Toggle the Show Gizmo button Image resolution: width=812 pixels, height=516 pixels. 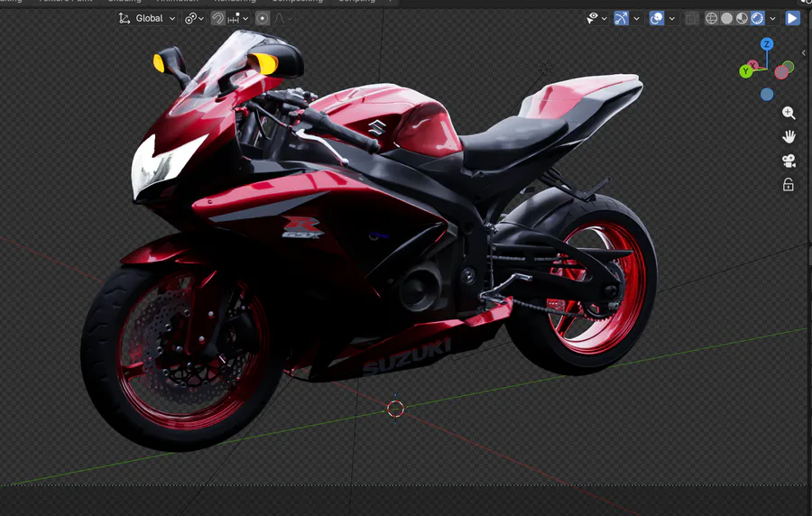pyautogui.click(x=621, y=19)
